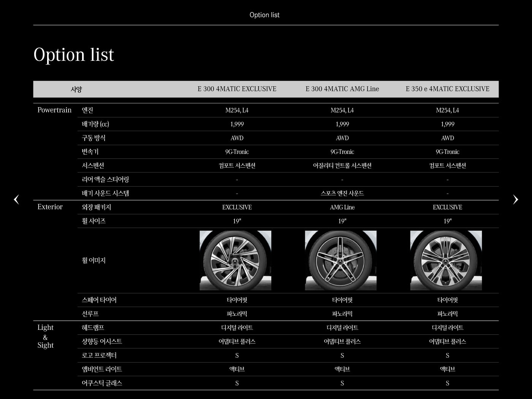Click the 어쿠스틱 글래스 row label
The height and width of the screenshot is (399, 532).
click(102, 383)
